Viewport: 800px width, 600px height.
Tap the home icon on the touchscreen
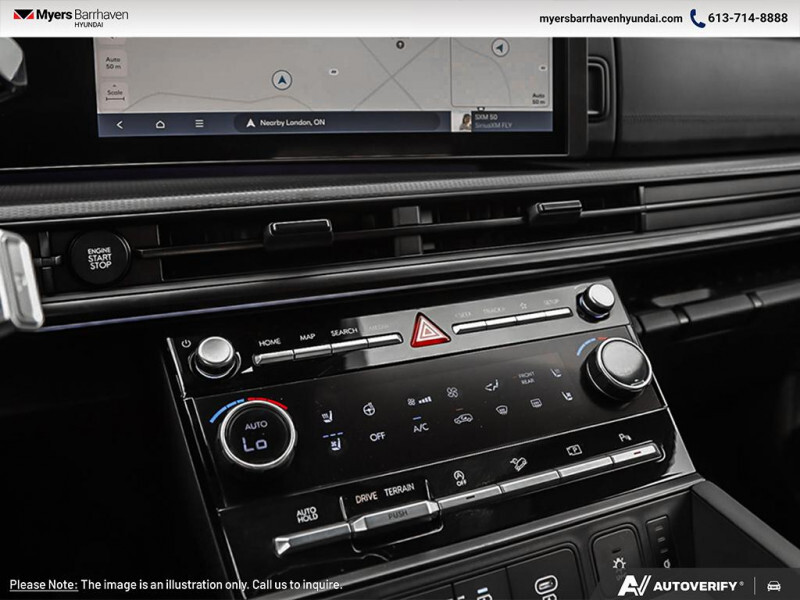159,124
